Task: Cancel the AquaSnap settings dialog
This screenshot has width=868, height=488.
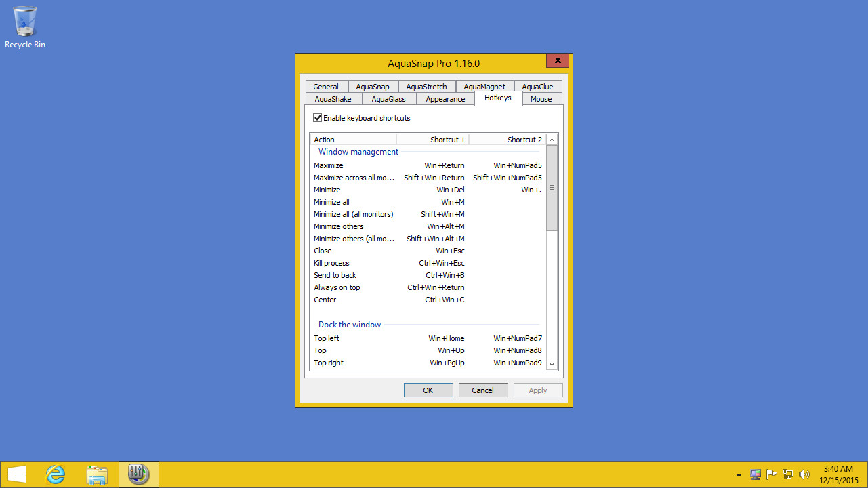Action: tap(482, 390)
